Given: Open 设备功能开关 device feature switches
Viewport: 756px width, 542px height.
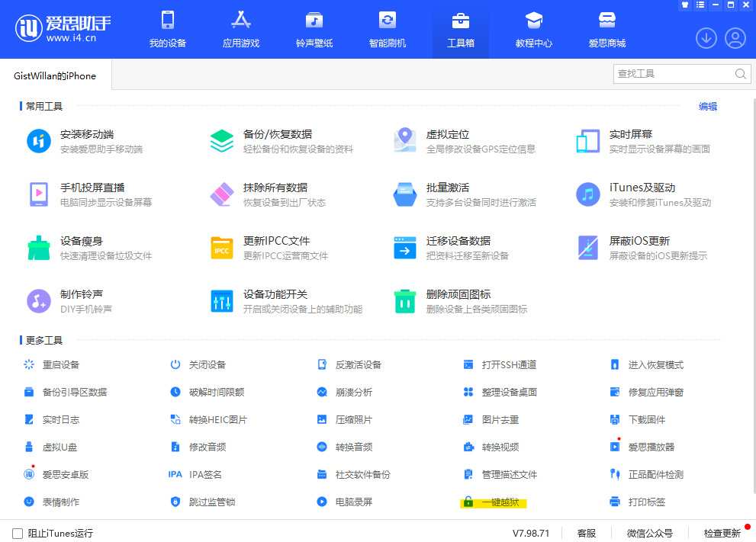Looking at the screenshot, I should (222, 301).
